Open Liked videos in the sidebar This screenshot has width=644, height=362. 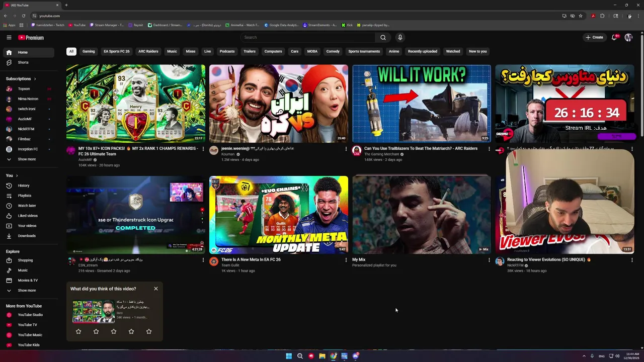tap(27, 216)
